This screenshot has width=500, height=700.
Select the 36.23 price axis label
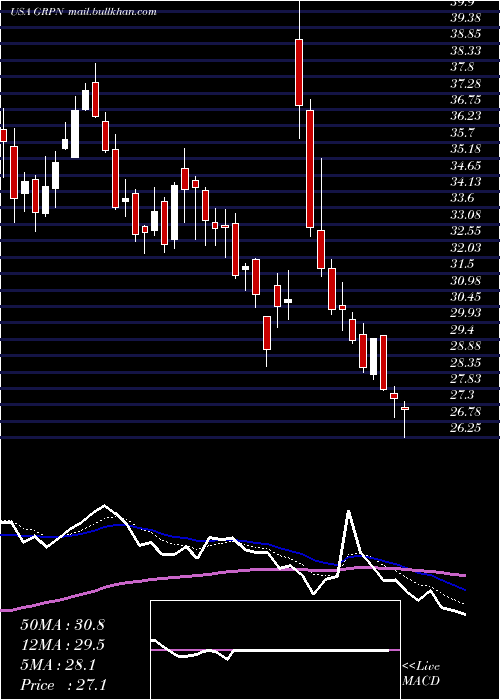click(x=466, y=116)
